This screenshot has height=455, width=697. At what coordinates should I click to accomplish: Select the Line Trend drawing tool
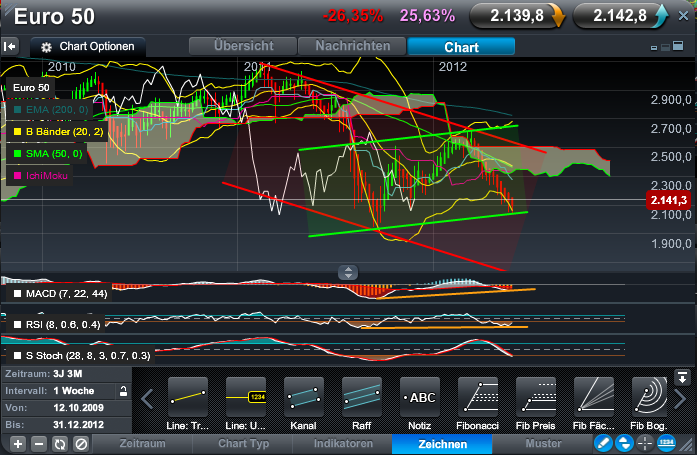click(188, 397)
